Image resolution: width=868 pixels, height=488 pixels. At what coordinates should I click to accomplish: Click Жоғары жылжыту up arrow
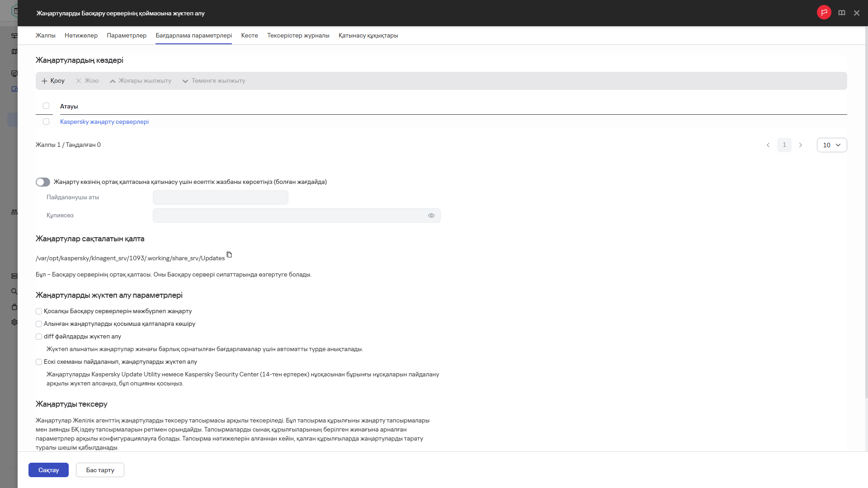point(113,81)
